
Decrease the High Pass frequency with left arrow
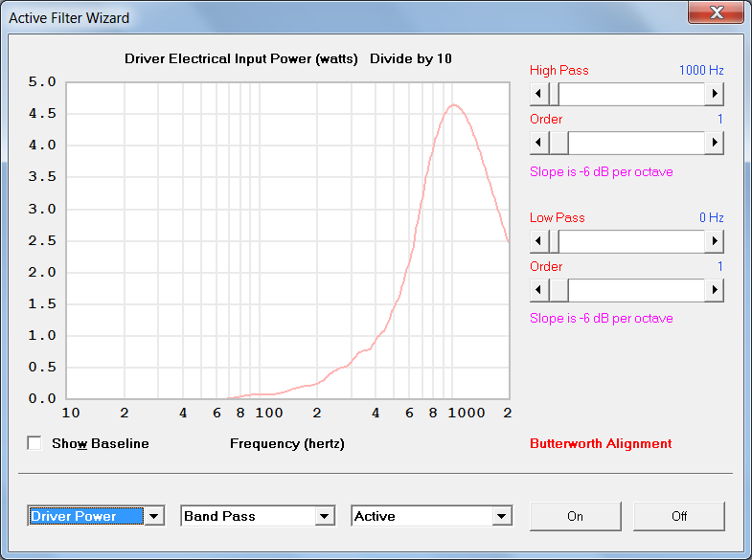539,94
